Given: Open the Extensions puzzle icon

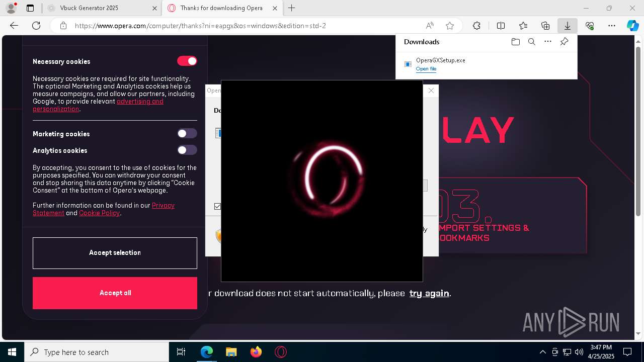Looking at the screenshot, I should point(476,26).
